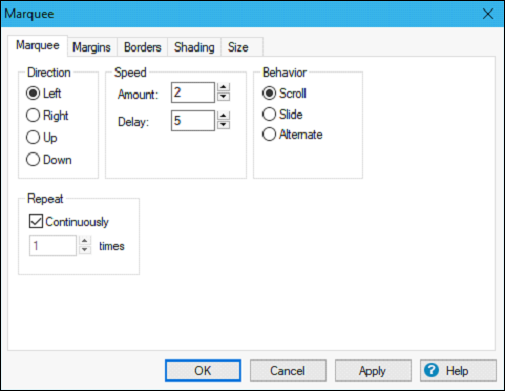Click the Amount speed input field

[x=193, y=92]
